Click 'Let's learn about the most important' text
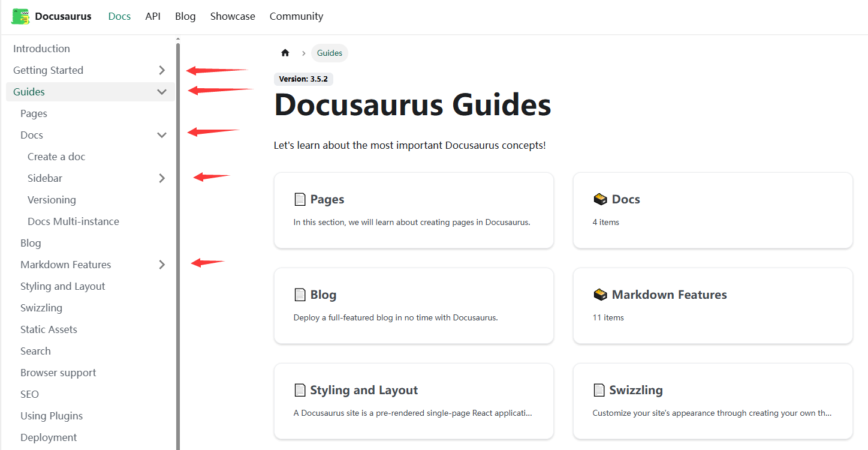This screenshot has width=868, height=450. (x=410, y=145)
